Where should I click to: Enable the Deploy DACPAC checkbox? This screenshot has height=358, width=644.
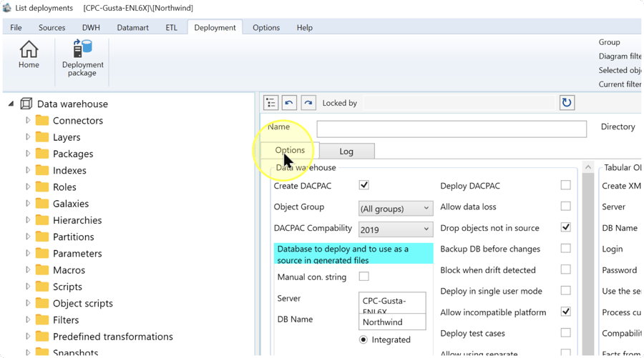click(565, 185)
